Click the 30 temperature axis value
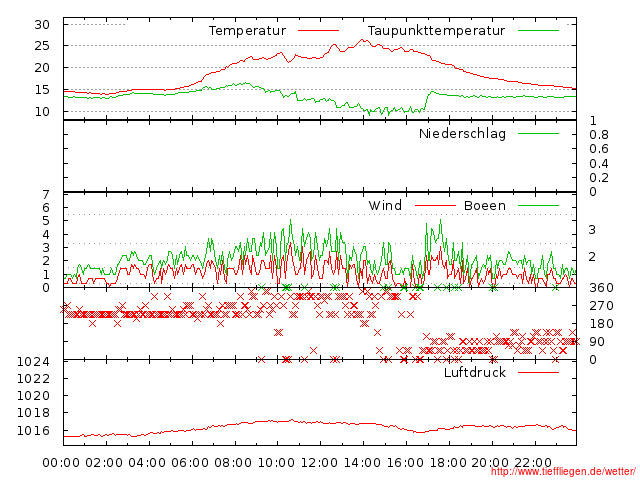This screenshot has width=640, height=480. [x=42, y=25]
